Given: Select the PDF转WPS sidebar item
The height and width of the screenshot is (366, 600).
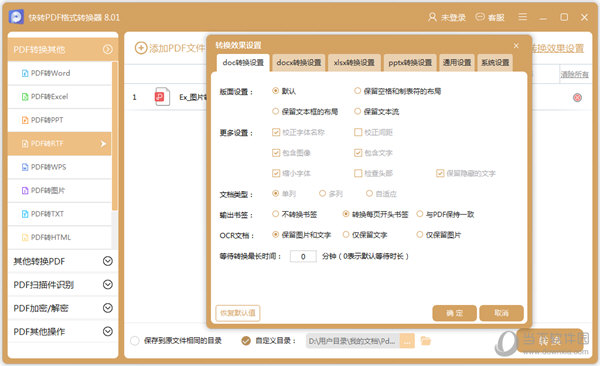Looking at the screenshot, I should point(60,167).
